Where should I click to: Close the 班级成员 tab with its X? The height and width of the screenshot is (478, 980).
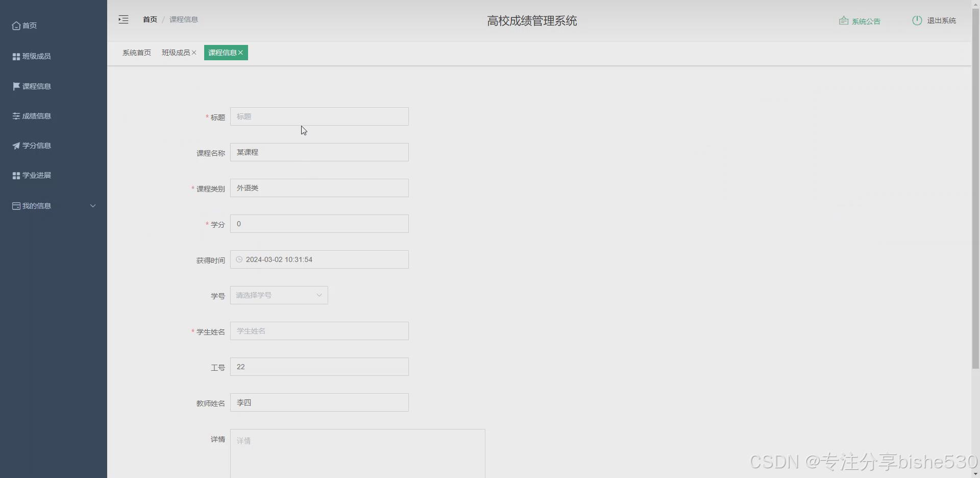coord(194,53)
